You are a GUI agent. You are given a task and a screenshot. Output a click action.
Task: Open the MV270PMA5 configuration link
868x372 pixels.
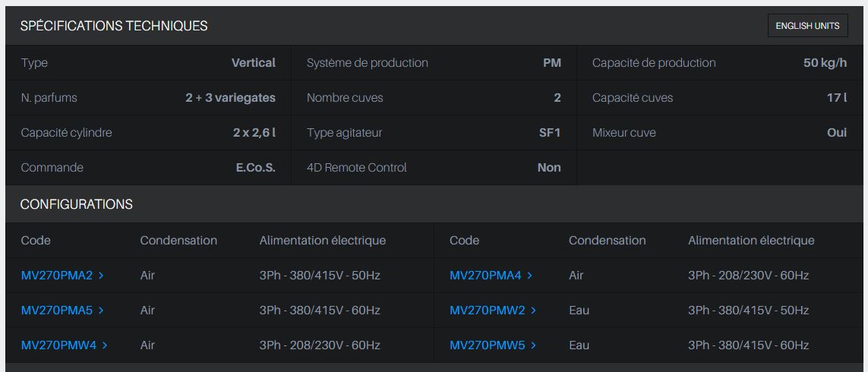tap(57, 311)
